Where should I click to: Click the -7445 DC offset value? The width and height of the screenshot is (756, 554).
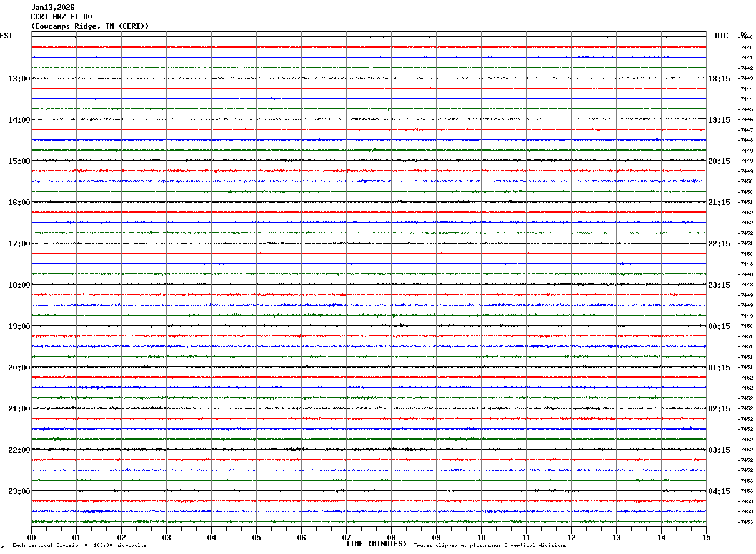[745, 109]
